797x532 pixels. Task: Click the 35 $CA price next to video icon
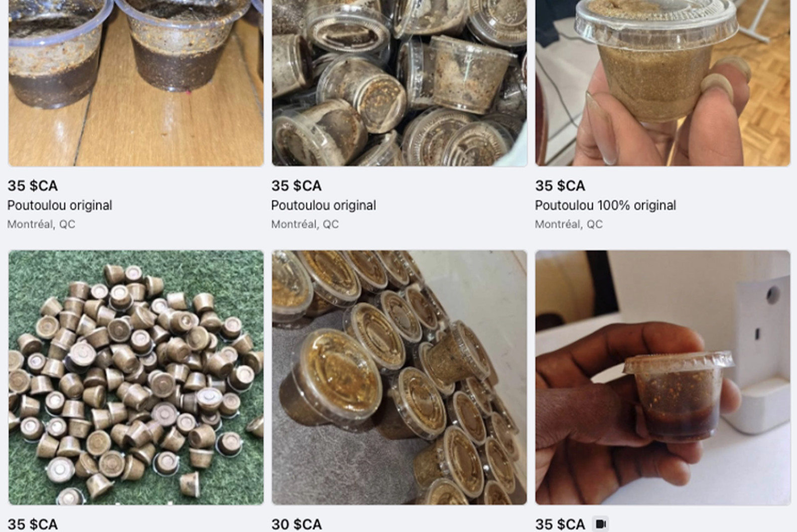560,524
